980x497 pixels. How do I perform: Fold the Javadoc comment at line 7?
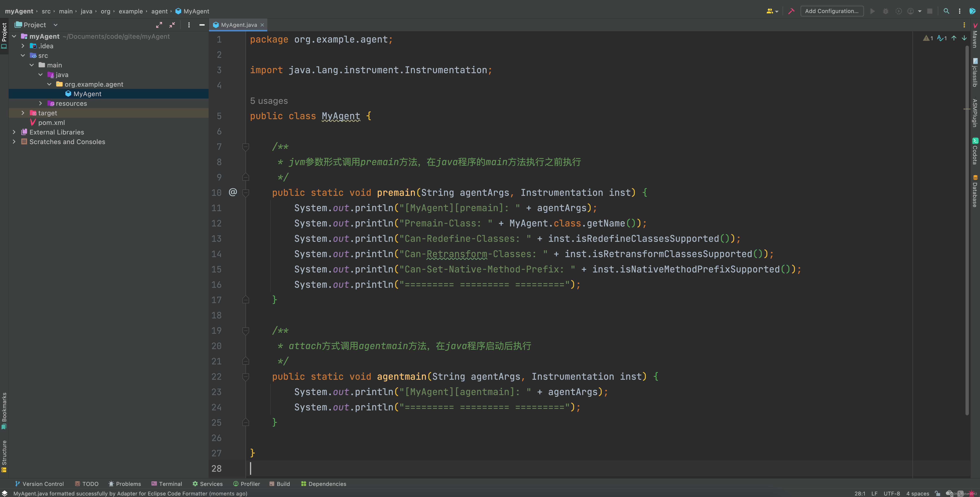[246, 147]
